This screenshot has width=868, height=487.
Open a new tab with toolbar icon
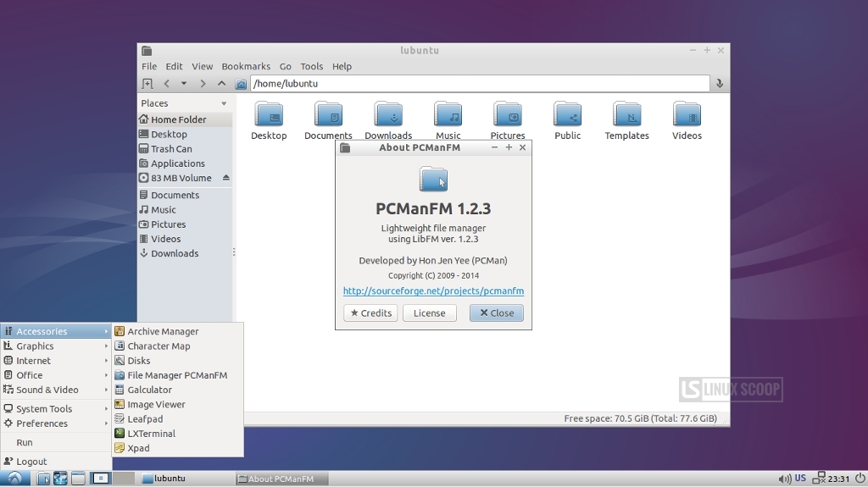(147, 84)
